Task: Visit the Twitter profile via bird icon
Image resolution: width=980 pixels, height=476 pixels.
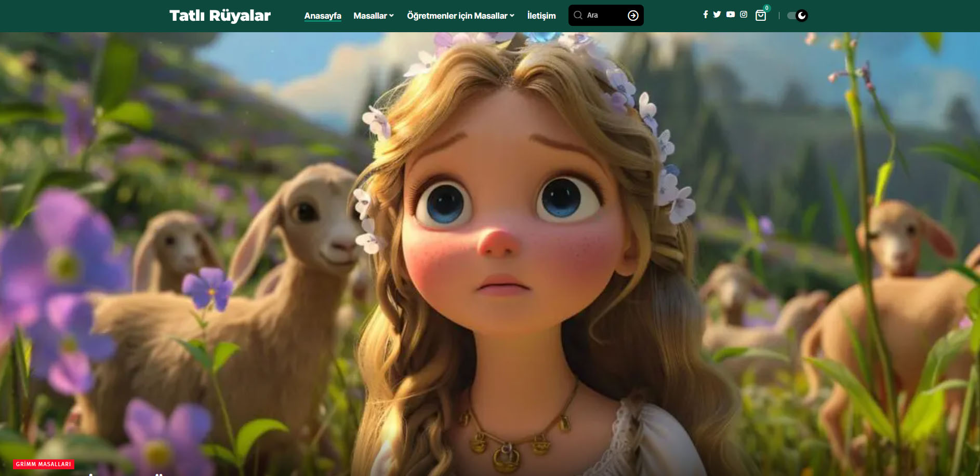Action: click(717, 15)
